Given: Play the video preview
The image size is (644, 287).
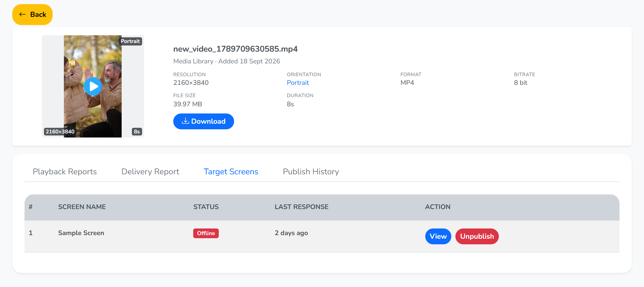Looking at the screenshot, I should coord(93,87).
